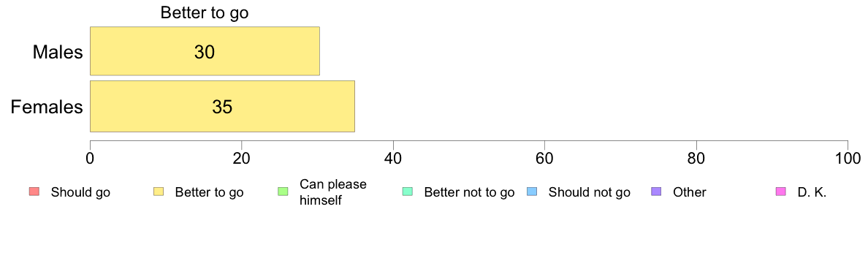Click the yellow Better to go swatch
Image resolution: width=868 pixels, height=269 pixels.
tap(159, 192)
